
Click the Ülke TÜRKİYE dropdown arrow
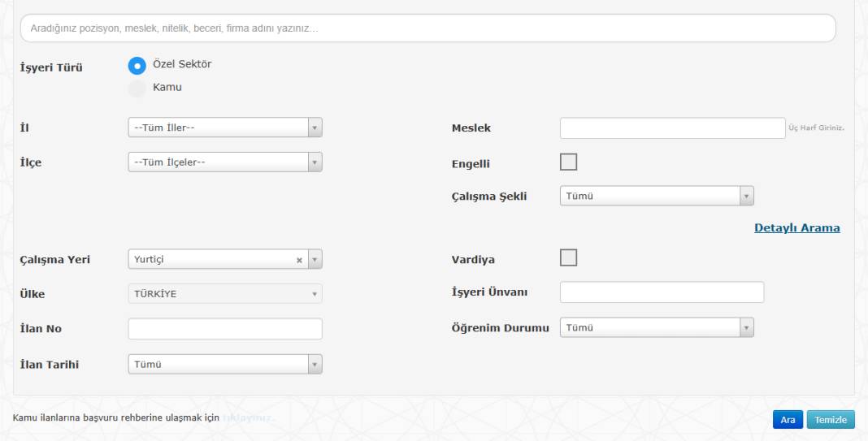(315, 294)
